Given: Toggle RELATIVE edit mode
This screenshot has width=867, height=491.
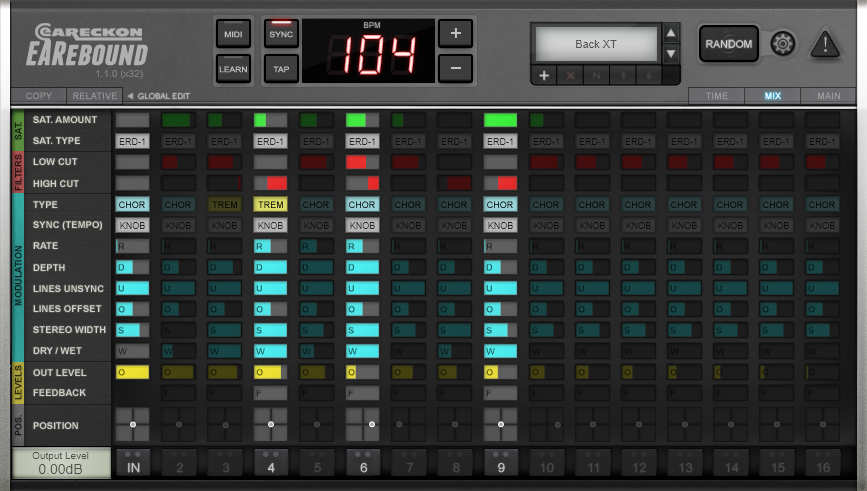Looking at the screenshot, I should (x=95, y=96).
